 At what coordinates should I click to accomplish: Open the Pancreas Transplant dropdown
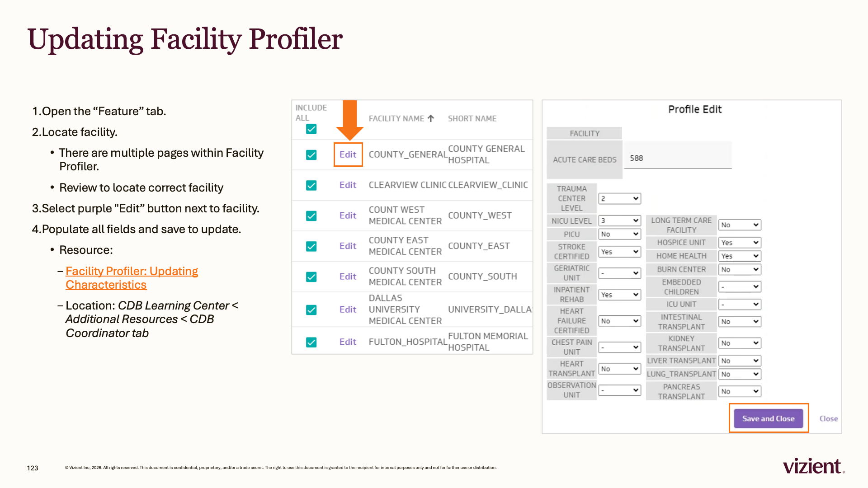[x=740, y=391]
